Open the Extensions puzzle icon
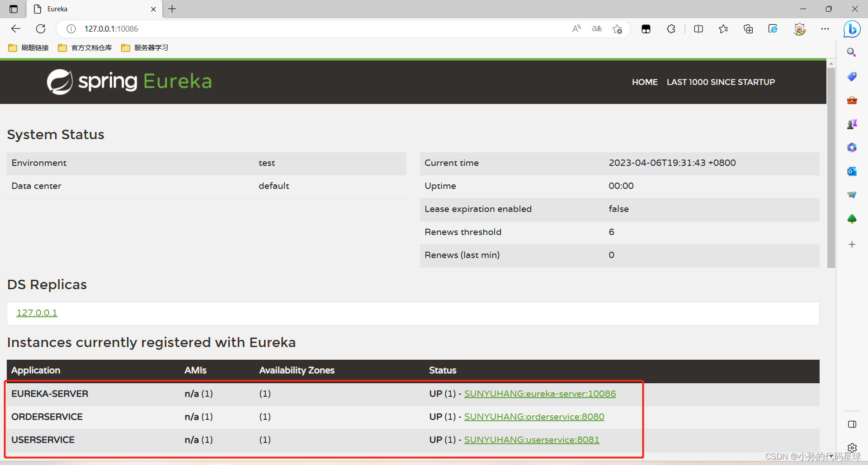This screenshot has width=868, height=465. (x=671, y=29)
